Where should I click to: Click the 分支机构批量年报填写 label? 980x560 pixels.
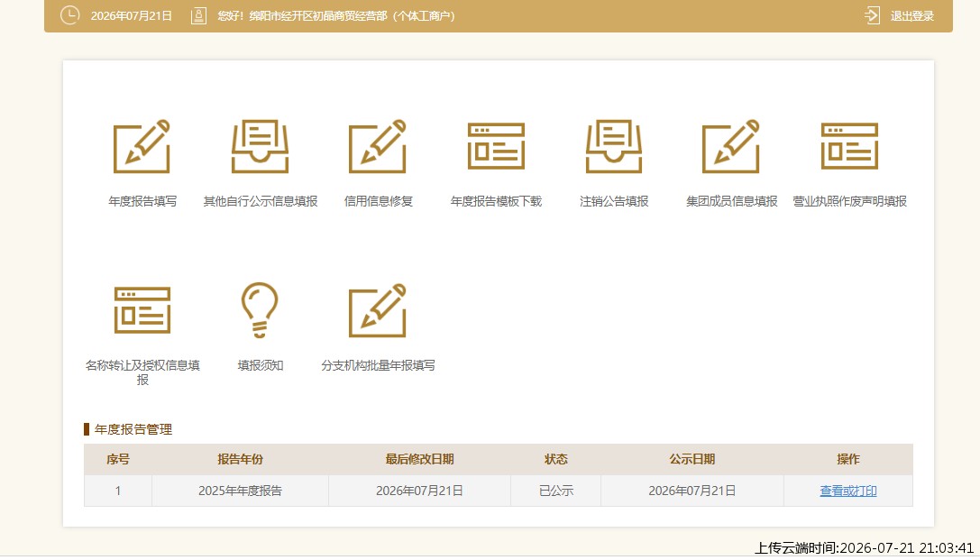tap(378, 365)
